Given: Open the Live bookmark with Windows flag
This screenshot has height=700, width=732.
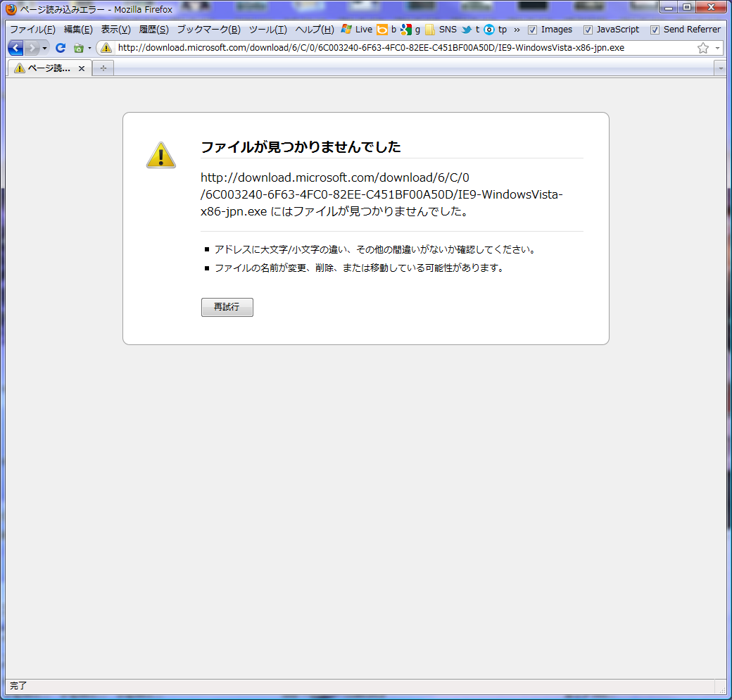Looking at the screenshot, I should coord(357,30).
